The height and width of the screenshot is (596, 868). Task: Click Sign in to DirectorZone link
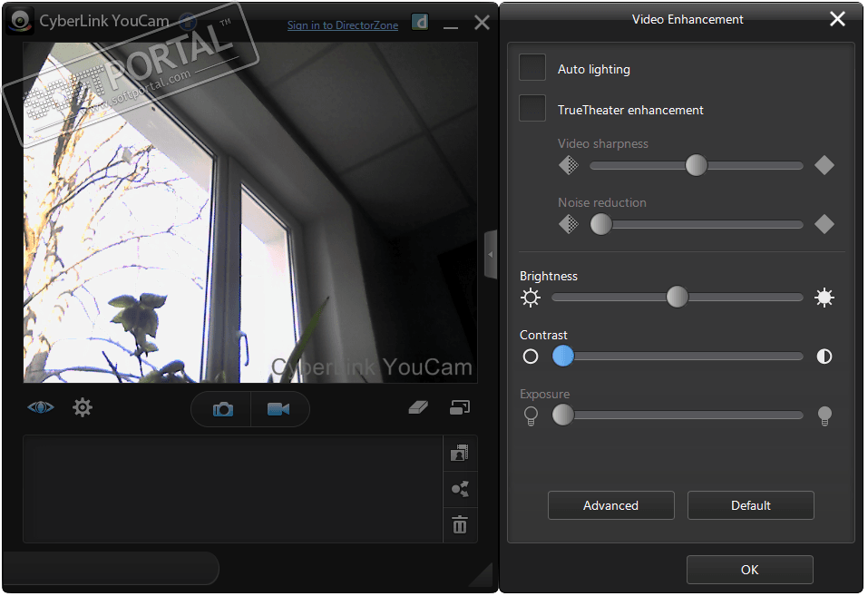[343, 24]
